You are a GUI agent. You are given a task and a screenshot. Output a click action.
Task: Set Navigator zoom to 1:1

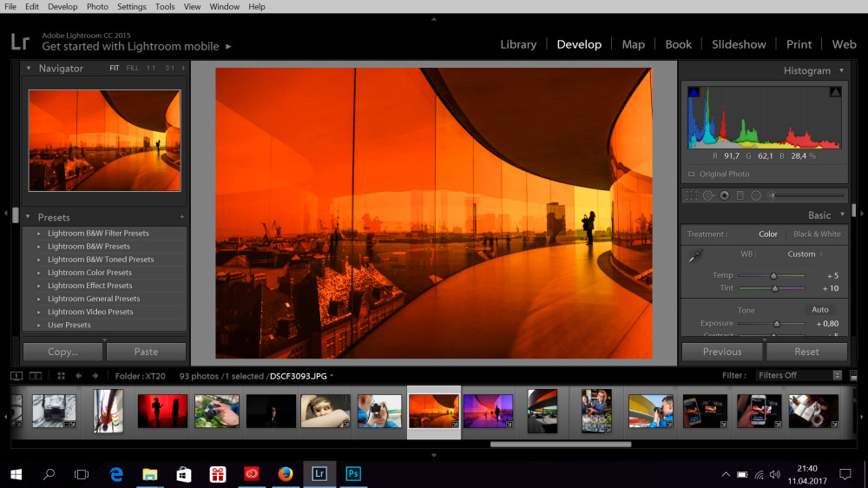(x=150, y=68)
